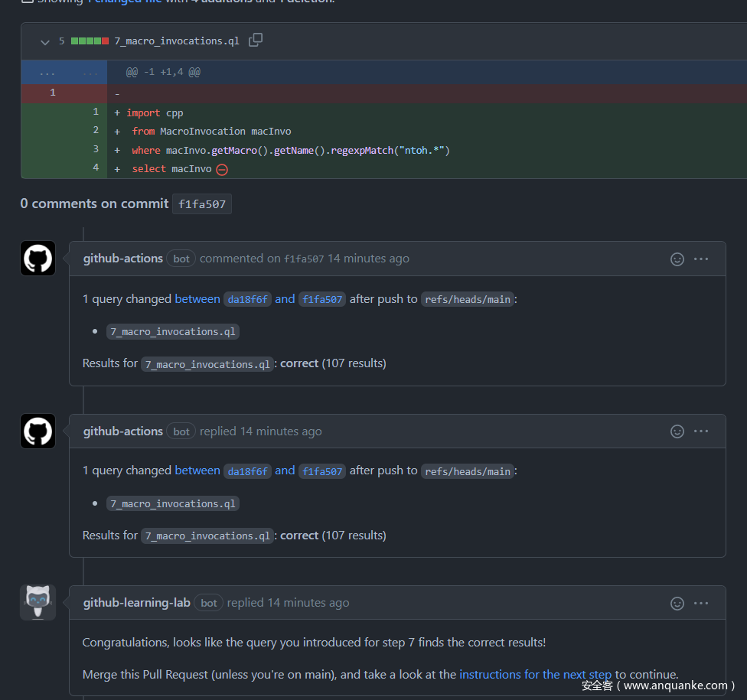Screen dimensions: 747x700
Task: Add emoji reaction to github-learning-lab reply
Action: 677,604
